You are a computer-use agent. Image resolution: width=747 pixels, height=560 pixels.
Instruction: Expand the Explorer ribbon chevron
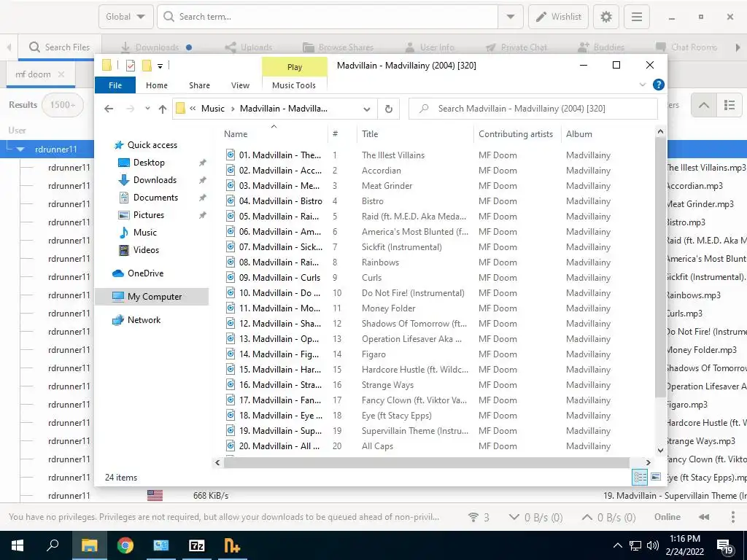[x=642, y=85]
